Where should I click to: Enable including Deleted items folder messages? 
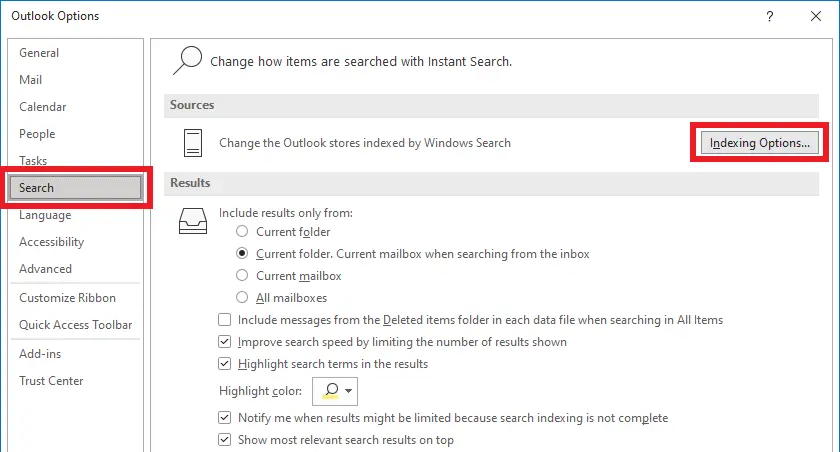point(225,320)
